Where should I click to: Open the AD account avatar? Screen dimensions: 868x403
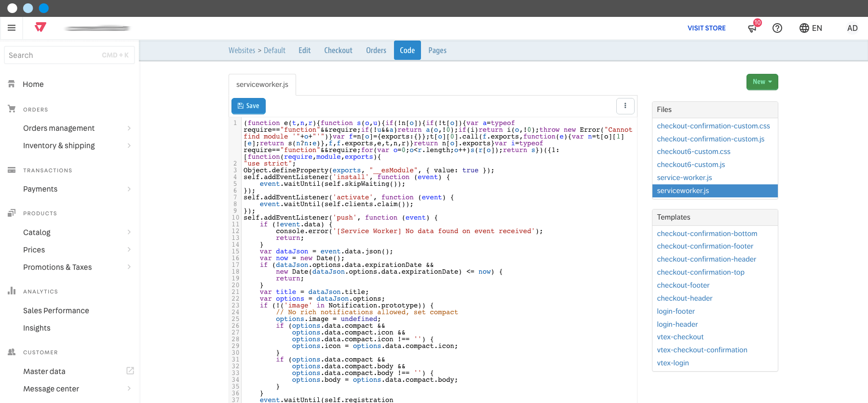click(x=852, y=28)
